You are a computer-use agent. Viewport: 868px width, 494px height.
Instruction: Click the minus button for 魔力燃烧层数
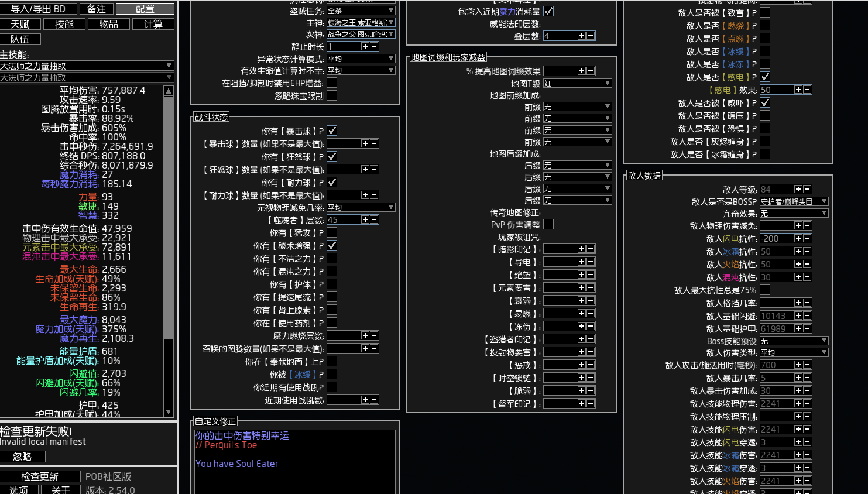click(x=374, y=335)
